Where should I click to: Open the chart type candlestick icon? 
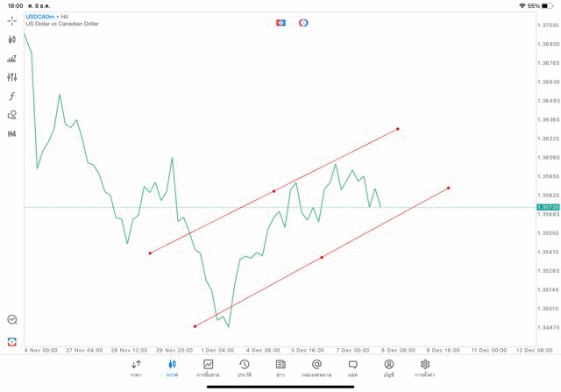[12, 39]
